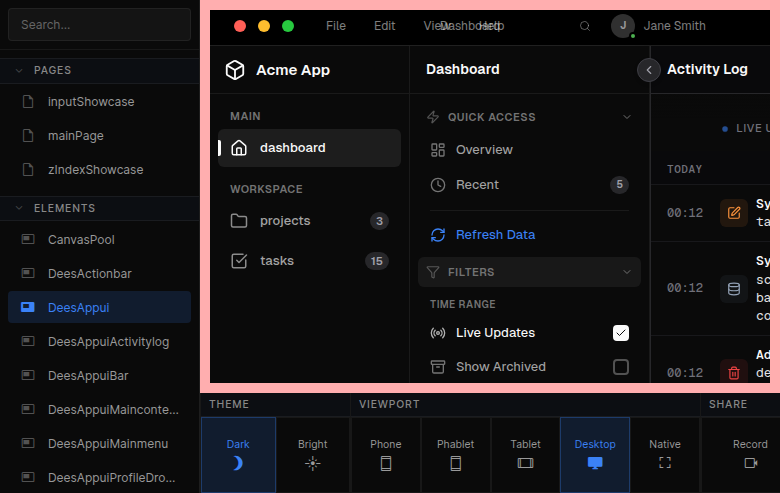Viewport: 780px width, 493px height.
Task: Click the orange edit icon in activity log
Action: coord(734,213)
